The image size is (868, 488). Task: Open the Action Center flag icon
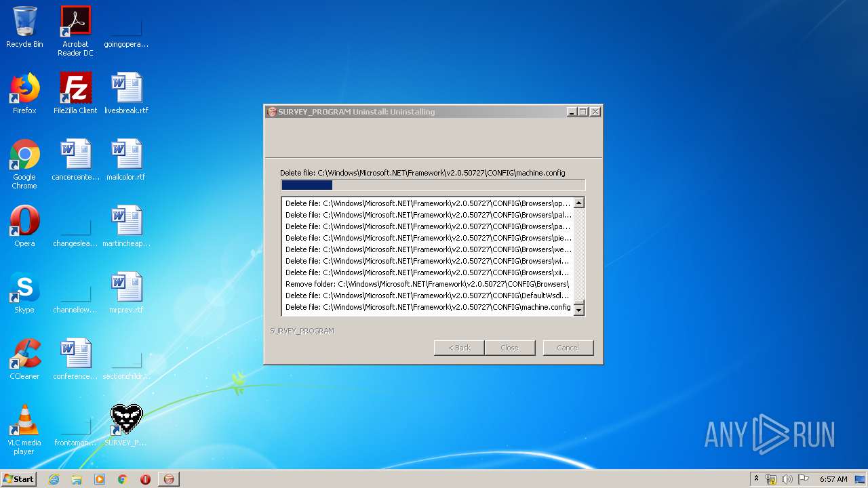tap(804, 479)
